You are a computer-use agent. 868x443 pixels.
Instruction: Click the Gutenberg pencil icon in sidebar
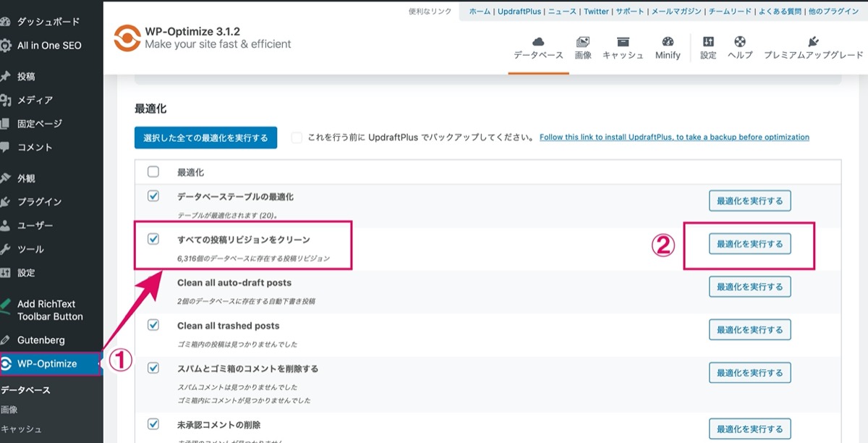tap(6, 340)
